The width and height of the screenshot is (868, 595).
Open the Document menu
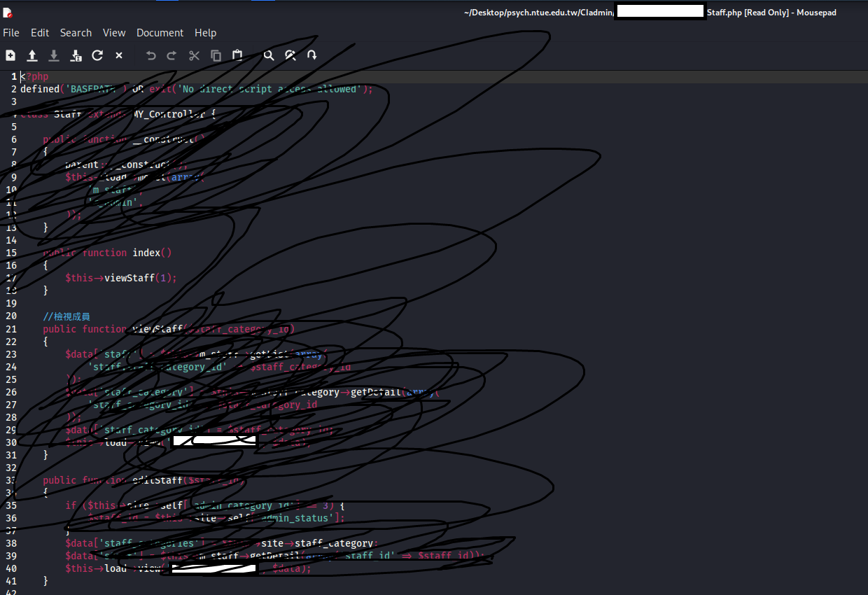(x=160, y=33)
